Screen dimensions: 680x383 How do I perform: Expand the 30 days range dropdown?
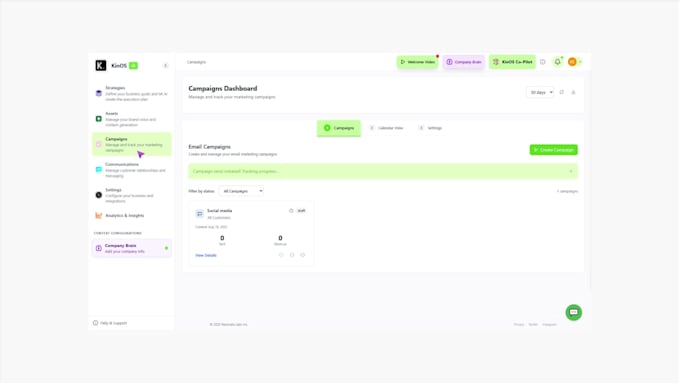click(x=540, y=92)
